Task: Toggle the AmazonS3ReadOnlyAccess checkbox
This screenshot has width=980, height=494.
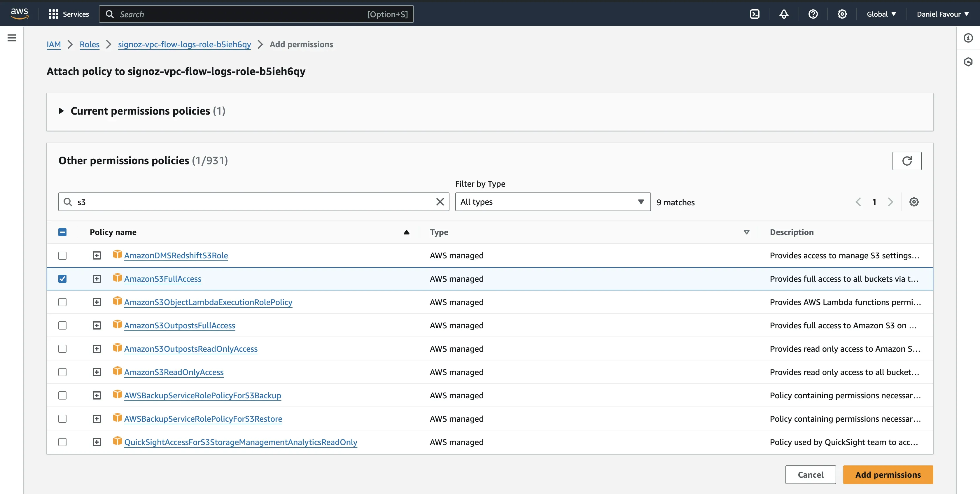Action: click(62, 372)
